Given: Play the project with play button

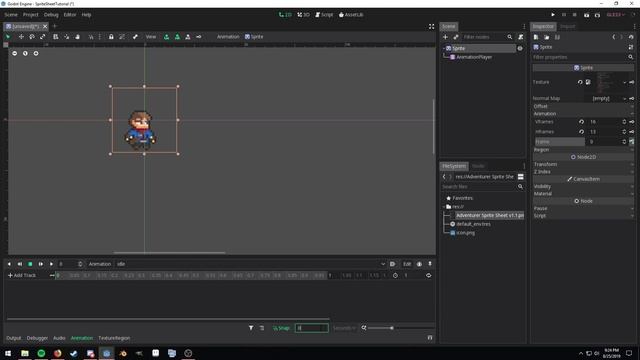Looking at the screenshot, I should (x=553, y=15).
